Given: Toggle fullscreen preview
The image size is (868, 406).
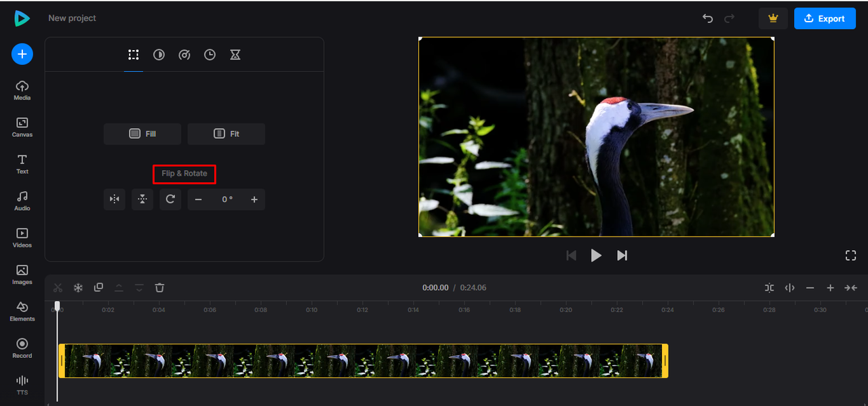Looking at the screenshot, I should (x=851, y=256).
